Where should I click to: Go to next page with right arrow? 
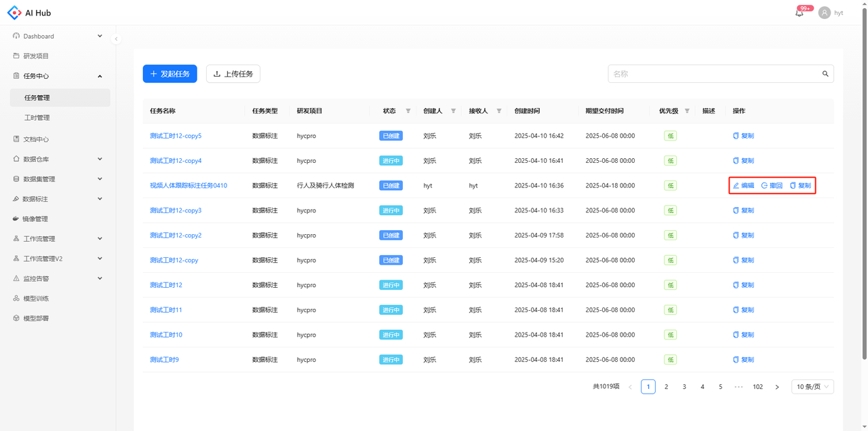(x=777, y=387)
